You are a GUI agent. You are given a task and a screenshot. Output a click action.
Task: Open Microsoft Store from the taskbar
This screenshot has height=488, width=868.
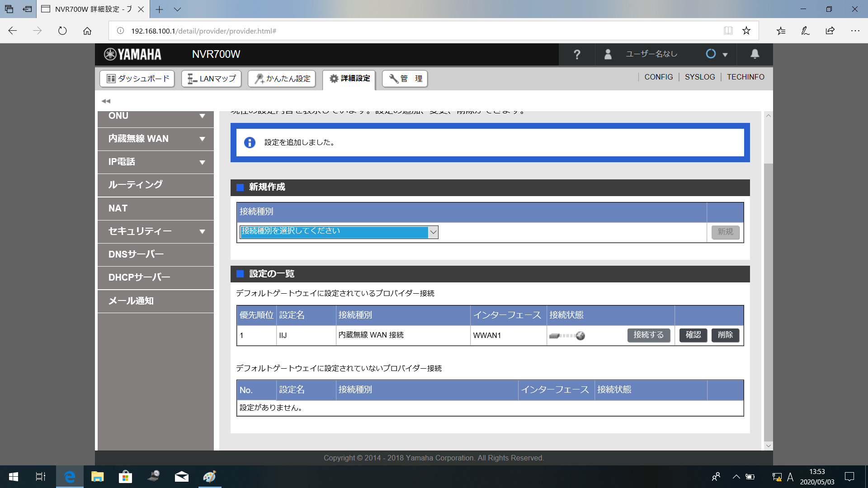point(125,477)
